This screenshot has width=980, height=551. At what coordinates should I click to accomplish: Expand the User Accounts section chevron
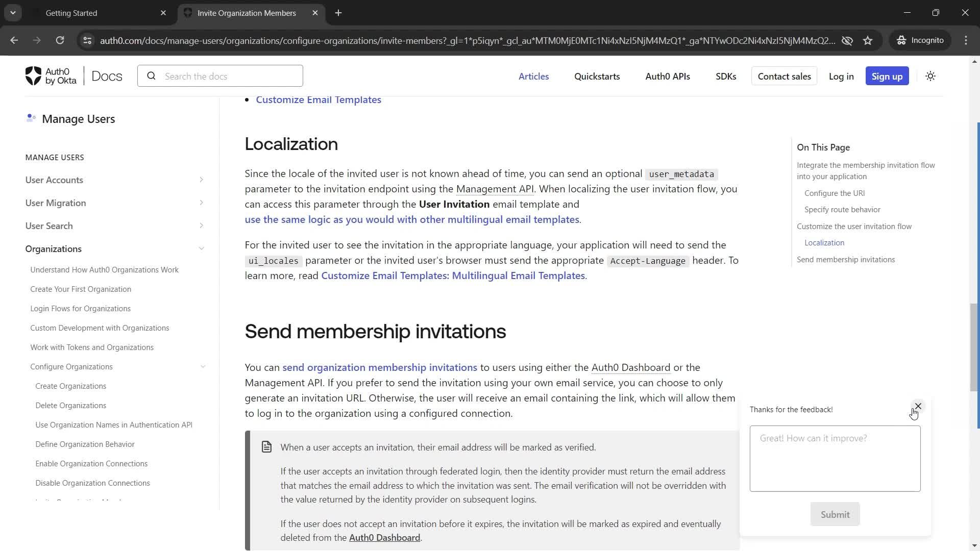point(201,180)
